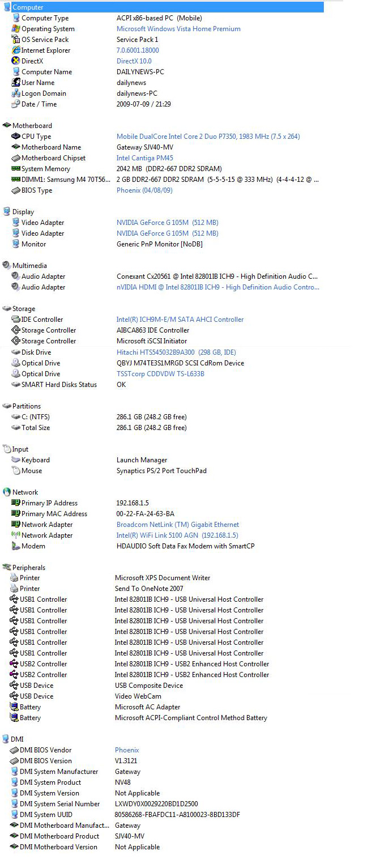The width and height of the screenshot is (385, 868).
Task: Open the Intel(R) ICH9M-E/M SATA AHCI Controller link
Action: click(180, 320)
